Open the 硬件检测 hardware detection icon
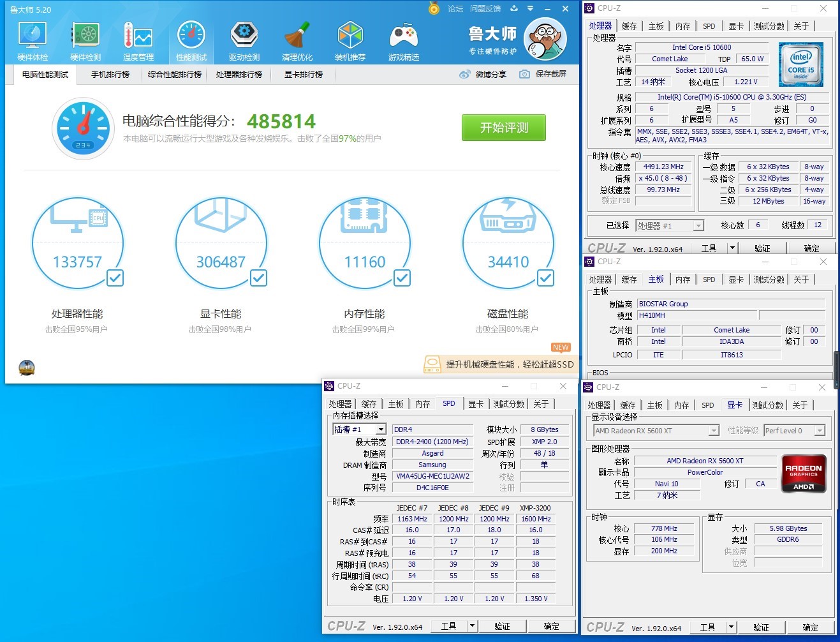The image size is (840, 642). pyautogui.click(x=85, y=35)
